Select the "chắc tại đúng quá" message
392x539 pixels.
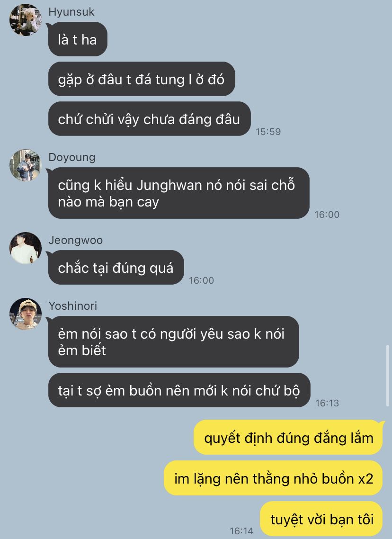tap(116, 268)
